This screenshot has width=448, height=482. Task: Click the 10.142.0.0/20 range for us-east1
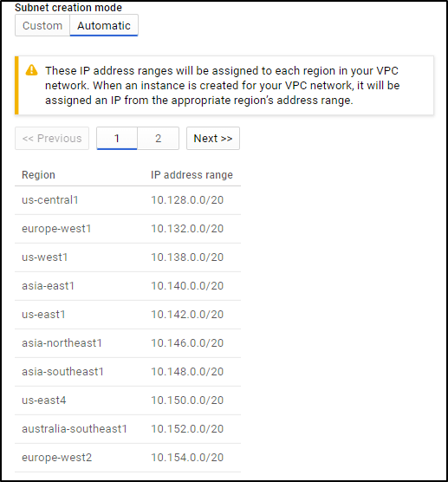(187, 315)
